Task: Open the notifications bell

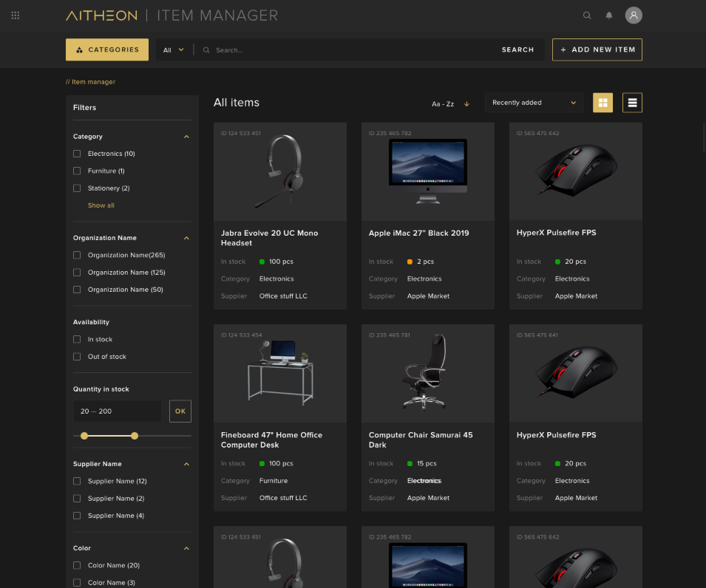Action: [x=608, y=16]
